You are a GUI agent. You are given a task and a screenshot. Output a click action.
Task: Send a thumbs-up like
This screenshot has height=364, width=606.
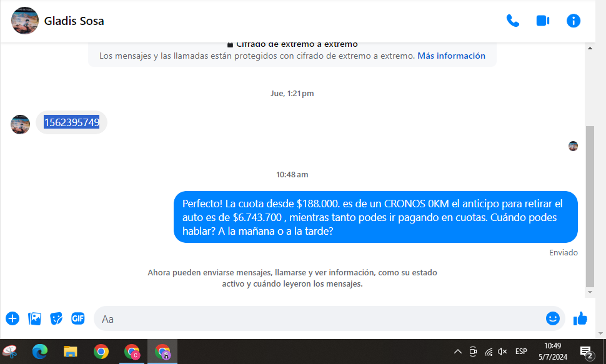tap(580, 318)
